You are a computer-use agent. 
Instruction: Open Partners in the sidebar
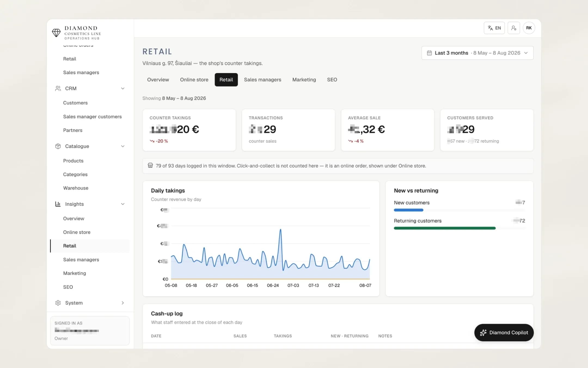point(73,130)
